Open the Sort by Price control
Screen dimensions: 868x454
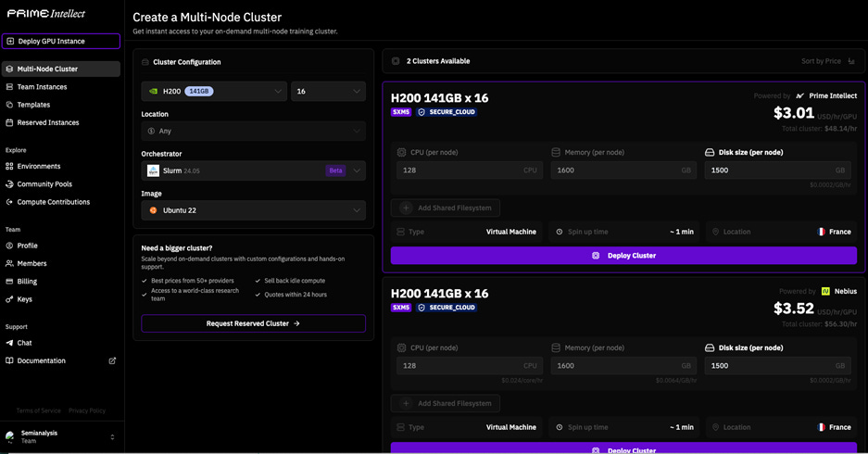click(x=828, y=61)
